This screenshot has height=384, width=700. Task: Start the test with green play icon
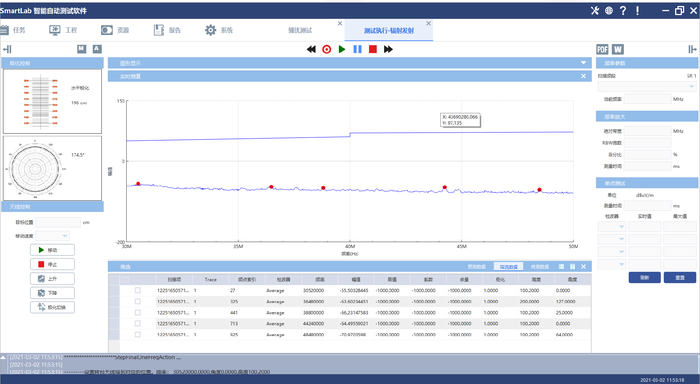[x=342, y=49]
